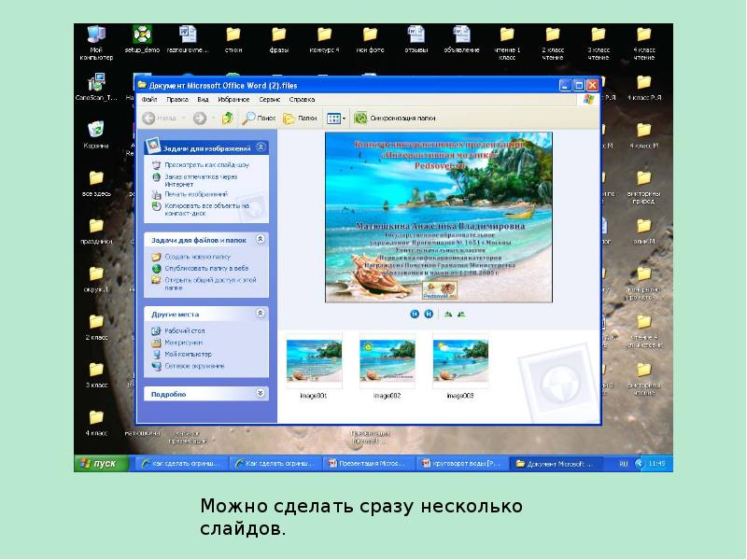747x560 pixels.
Task: Expand the 'Подробно' details panel
Action: pos(262,394)
